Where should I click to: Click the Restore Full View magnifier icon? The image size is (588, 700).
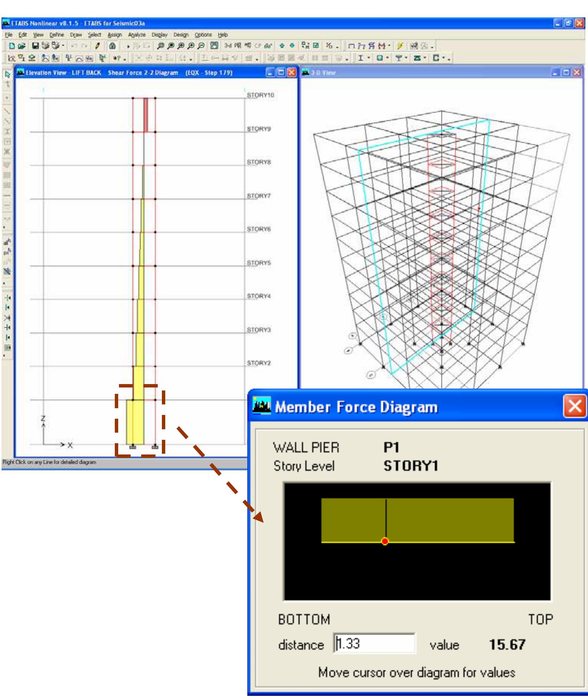(171, 46)
